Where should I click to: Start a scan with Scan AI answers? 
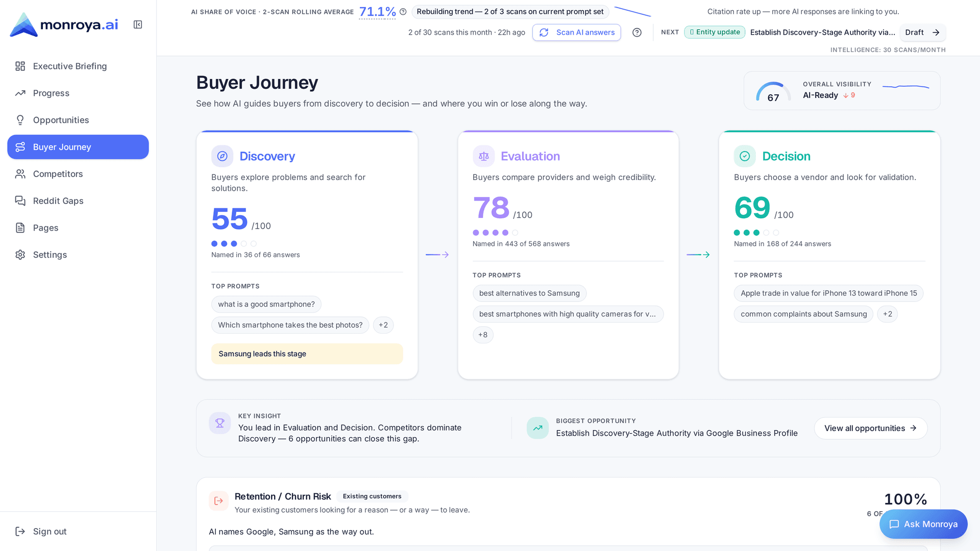coord(577,33)
